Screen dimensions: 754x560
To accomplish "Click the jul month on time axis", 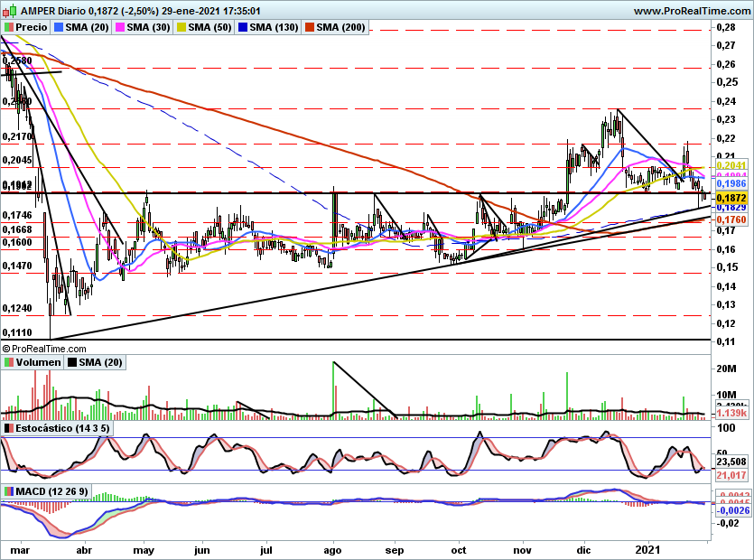I will click(265, 550).
